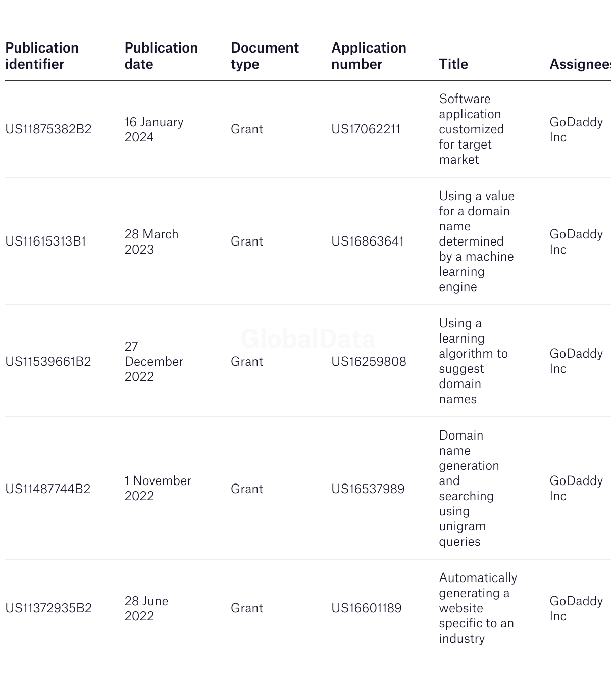Click application number US17062211
This screenshot has width=616, height=677.
(366, 129)
